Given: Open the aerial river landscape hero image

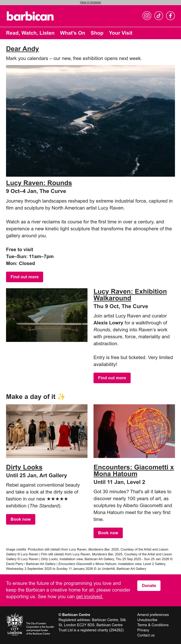Looking at the screenshot, I should coord(91,121).
